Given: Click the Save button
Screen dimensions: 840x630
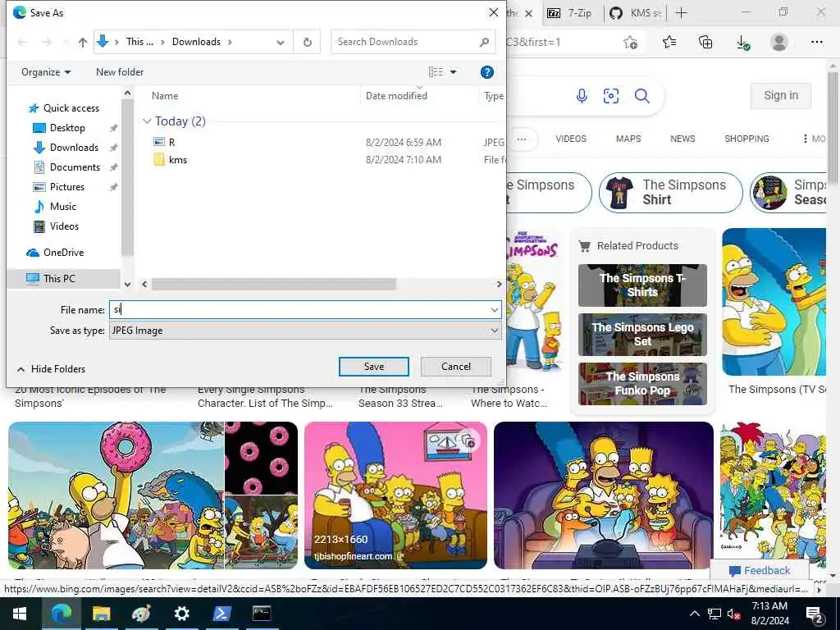Looking at the screenshot, I should click(x=374, y=367).
